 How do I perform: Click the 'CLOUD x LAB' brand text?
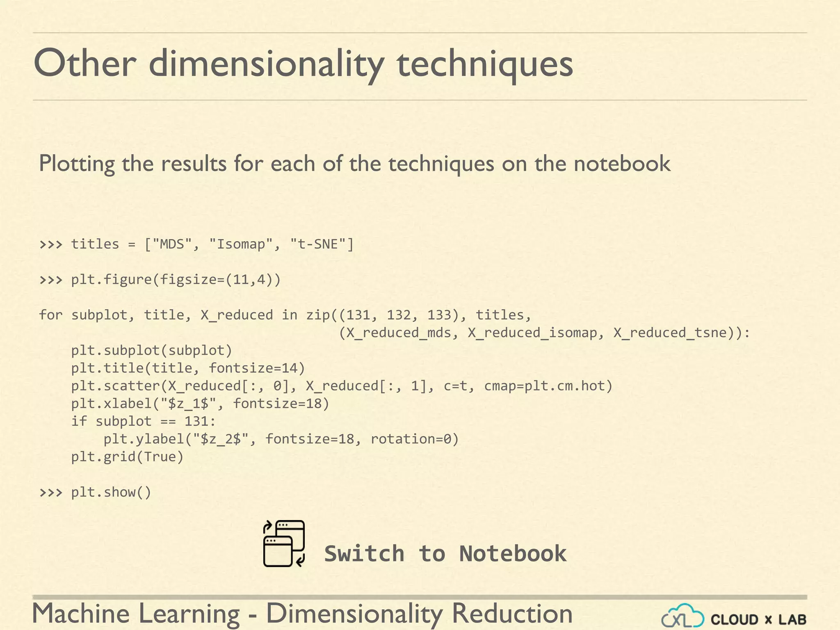click(x=758, y=619)
